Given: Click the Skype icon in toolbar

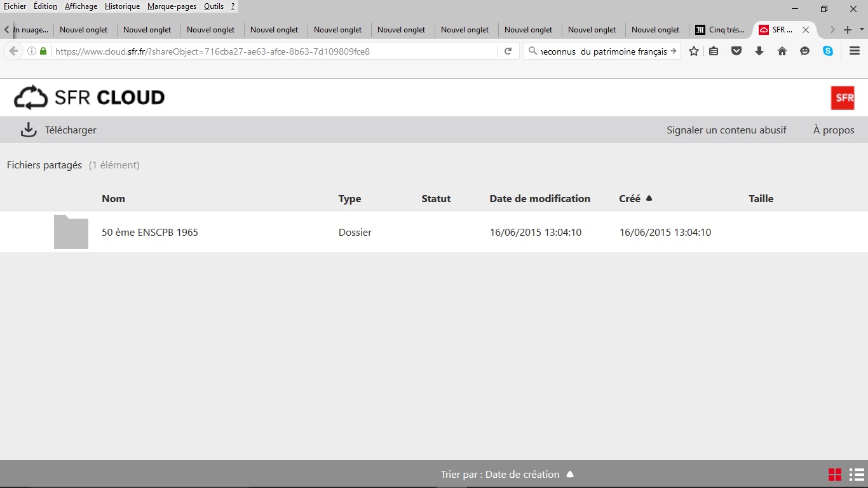Looking at the screenshot, I should pyautogui.click(x=828, y=51).
